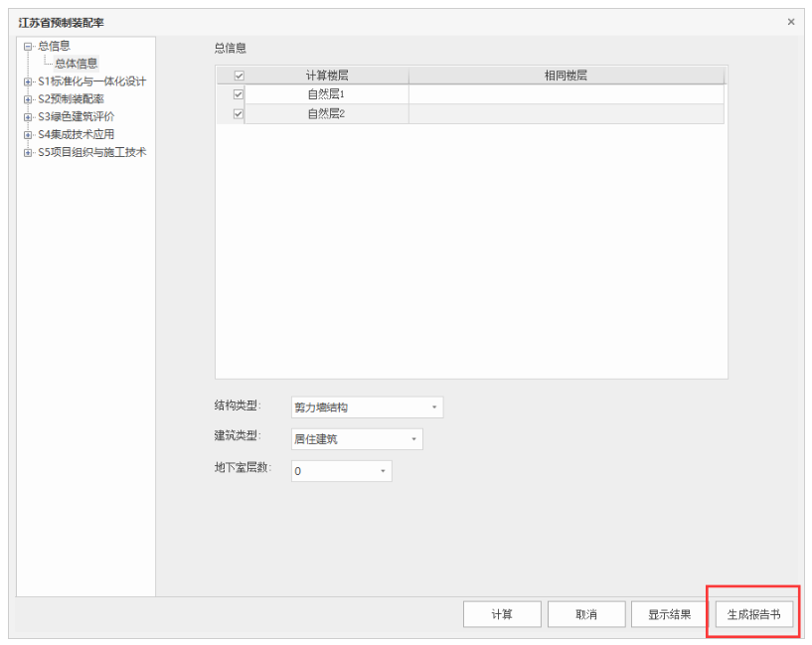Viewport: 812px width, 645px height.
Task: Collapse the 总信息 tree node
Action: pos(28,46)
